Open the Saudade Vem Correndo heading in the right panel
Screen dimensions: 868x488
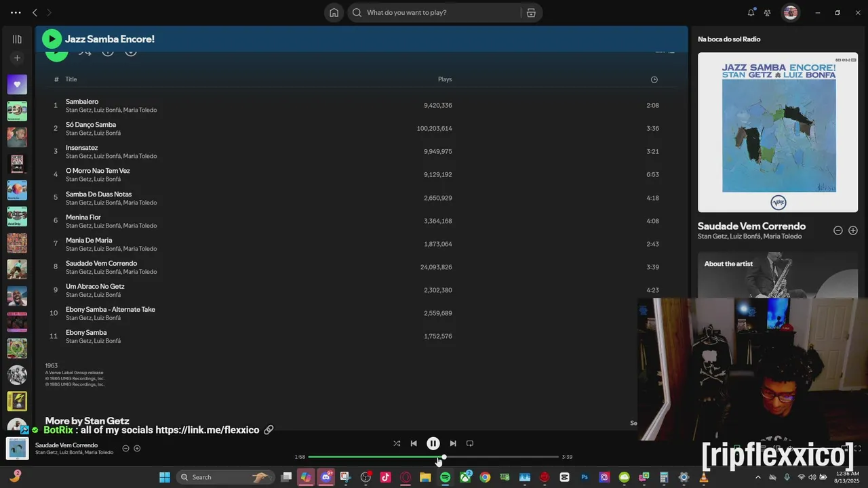[751, 226]
